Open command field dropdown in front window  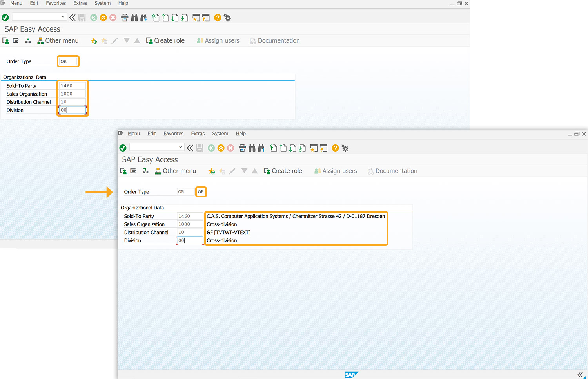(180, 147)
